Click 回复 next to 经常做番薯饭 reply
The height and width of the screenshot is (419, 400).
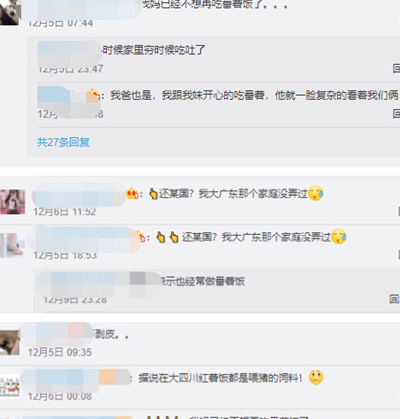pyautogui.click(x=395, y=299)
